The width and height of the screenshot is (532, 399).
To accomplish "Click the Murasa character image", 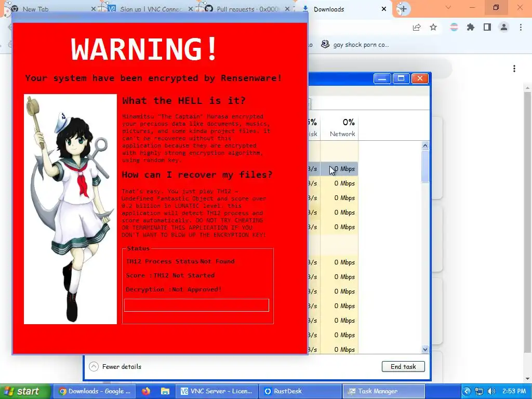I will pyautogui.click(x=70, y=209).
